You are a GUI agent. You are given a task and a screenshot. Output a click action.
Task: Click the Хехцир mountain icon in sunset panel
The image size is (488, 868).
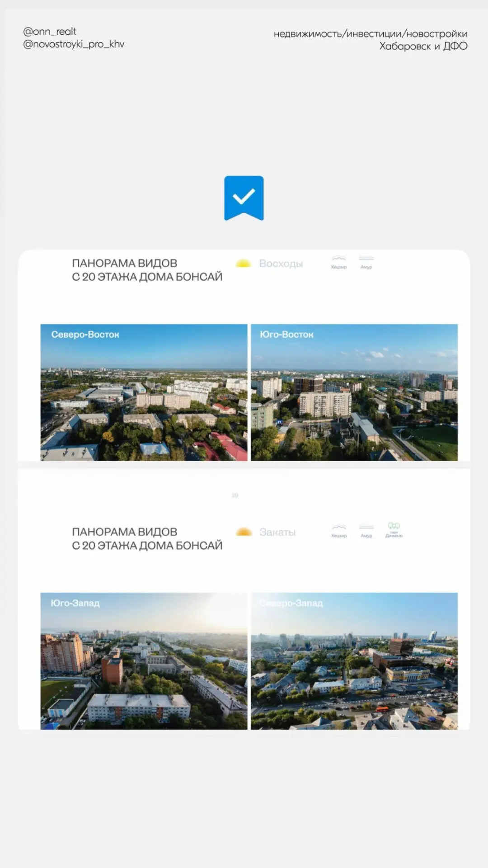pos(339,531)
